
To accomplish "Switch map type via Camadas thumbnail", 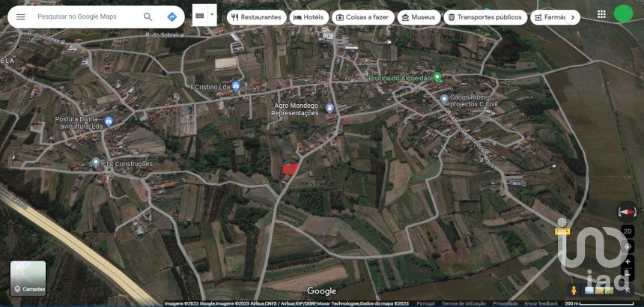I will coord(28,279).
